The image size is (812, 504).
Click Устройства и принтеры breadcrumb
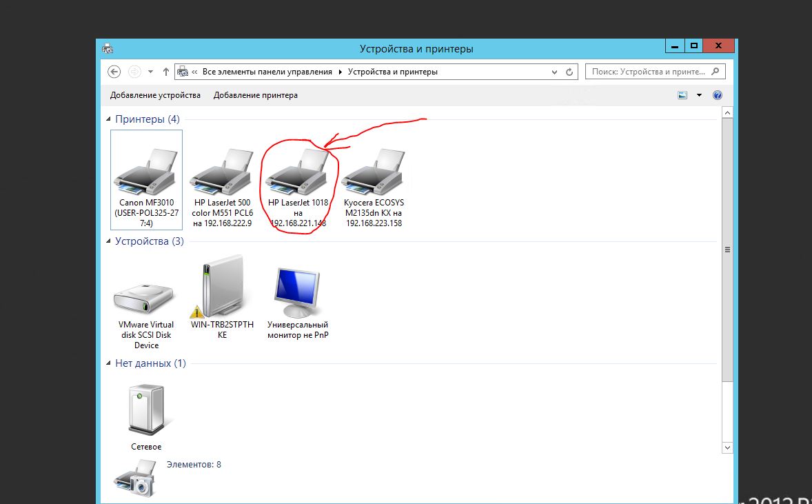392,72
